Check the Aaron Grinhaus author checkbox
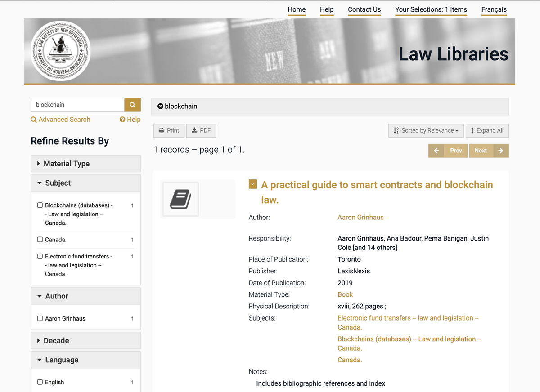This screenshot has width=540, height=392. [x=40, y=318]
